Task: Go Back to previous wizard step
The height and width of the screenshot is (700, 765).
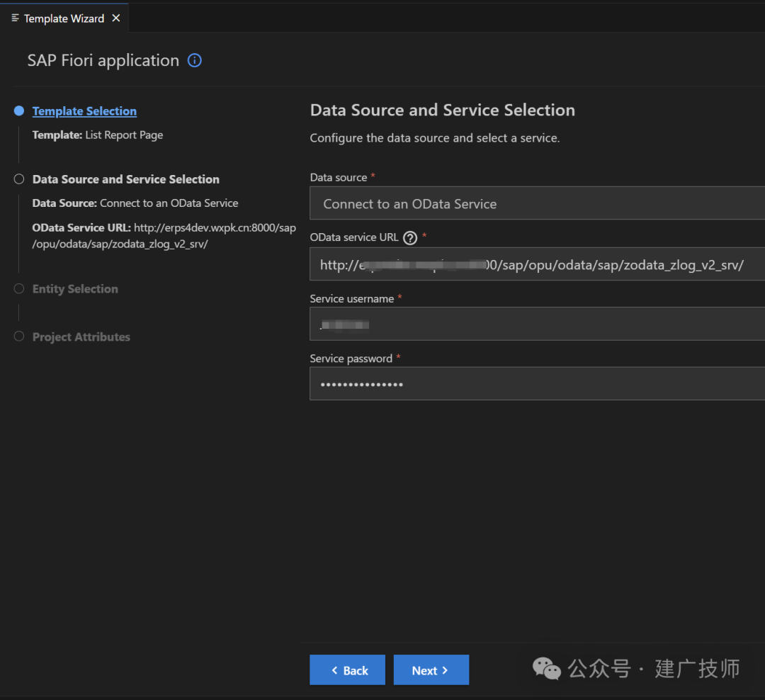Action: (347, 670)
